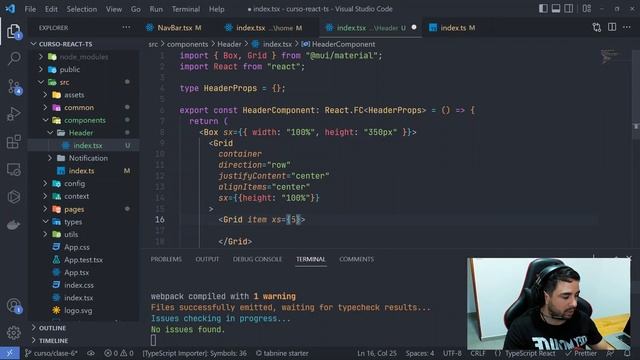Open the Search view in activity bar
640x360 pixels.
(x=14, y=58)
